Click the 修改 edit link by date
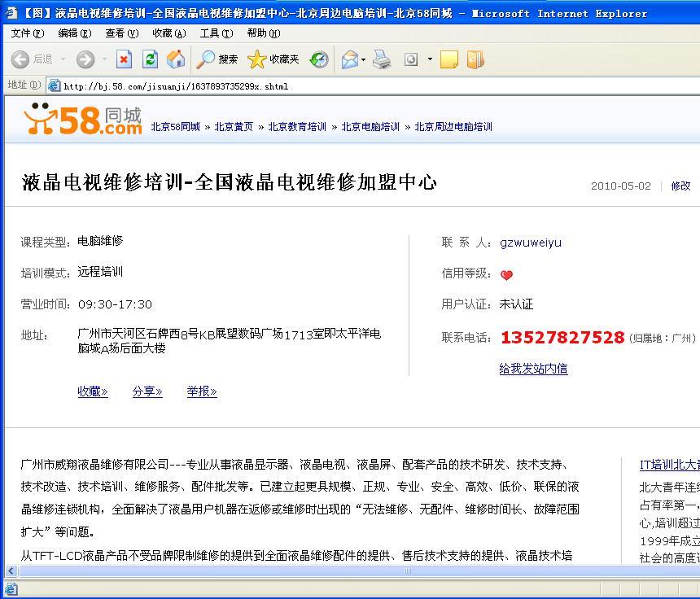 click(x=680, y=186)
